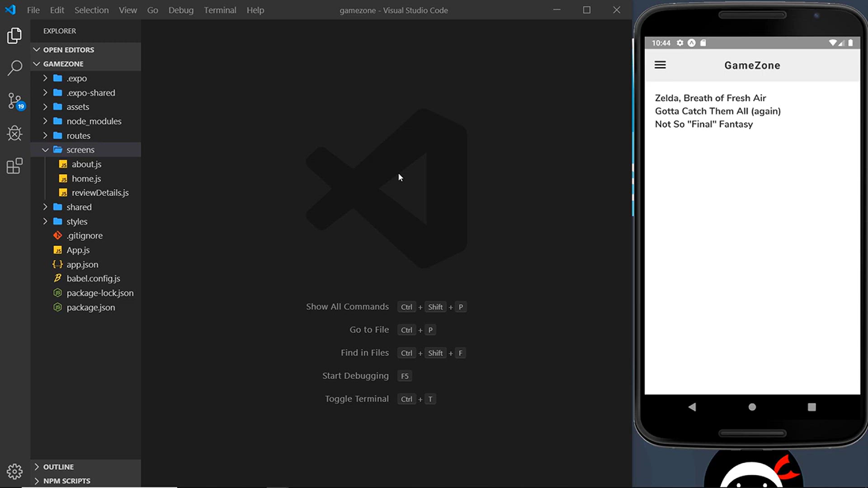The image size is (868, 488).
Task: Click the .gitignore git icon
Action: (57, 235)
